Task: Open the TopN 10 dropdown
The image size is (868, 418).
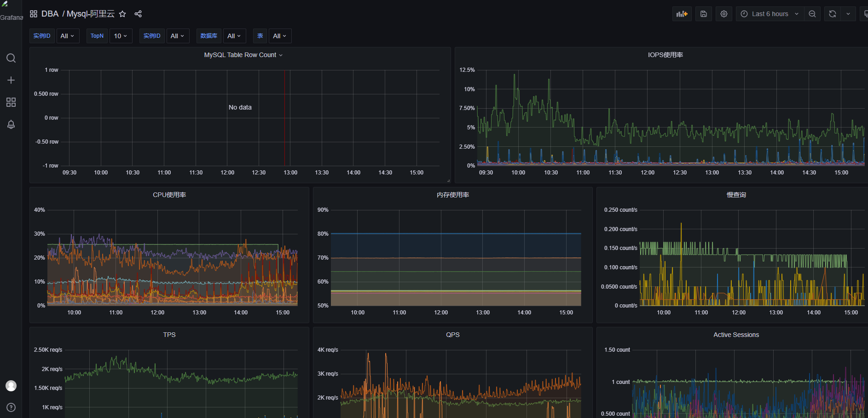Action: (x=121, y=36)
